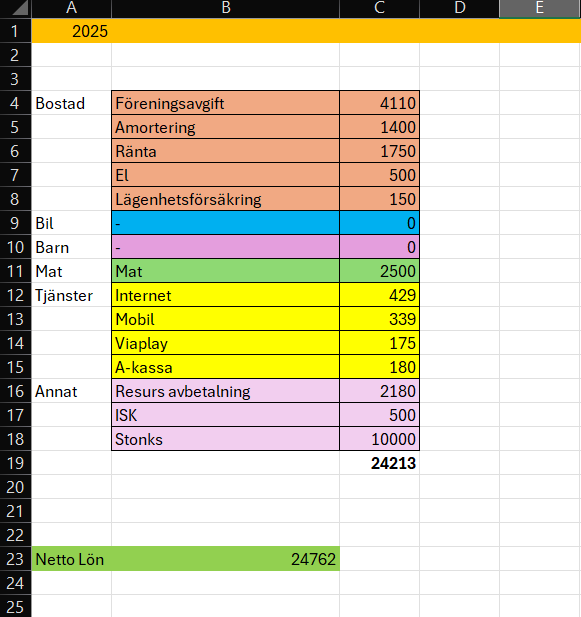The height and width of the screenshot is (617, 581).
Task: Click the Resurs avbetalning cell
Action: click(225, 391)
